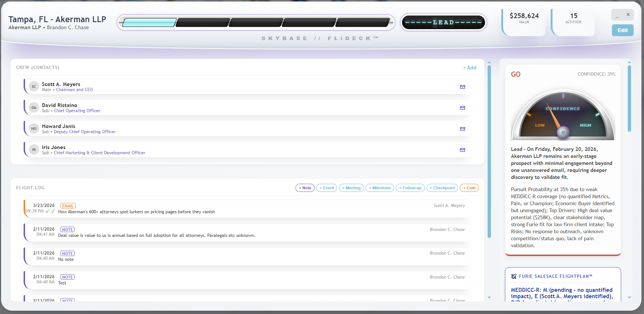
Task: Click the Edit button
Action: coord(623,30)
